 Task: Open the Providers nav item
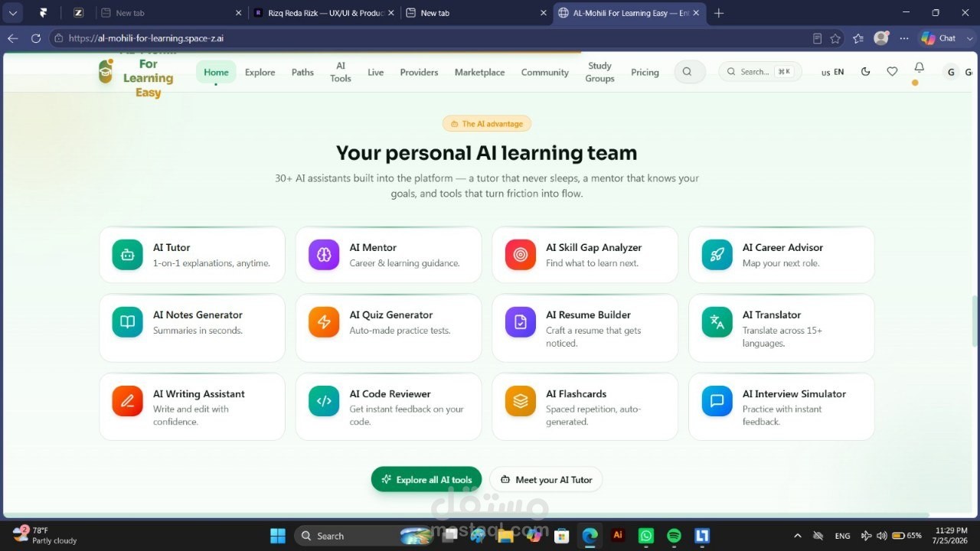419,72
